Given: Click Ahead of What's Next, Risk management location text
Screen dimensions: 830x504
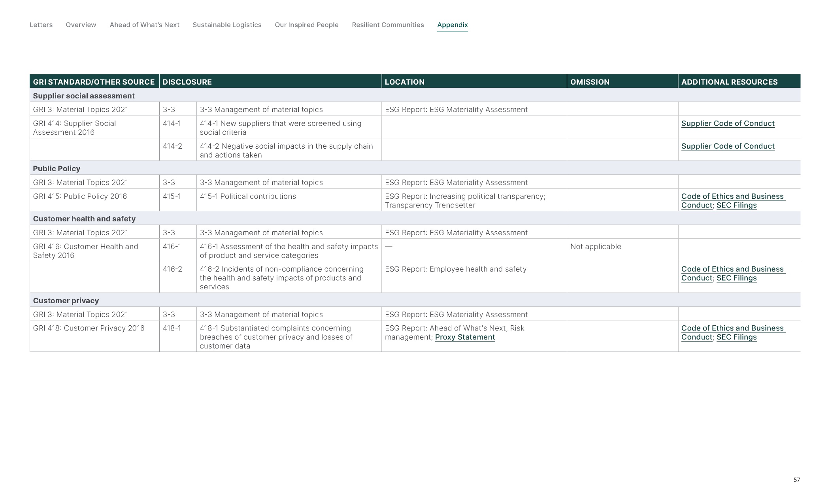Looking at the screenshot, I should point(455,333).
